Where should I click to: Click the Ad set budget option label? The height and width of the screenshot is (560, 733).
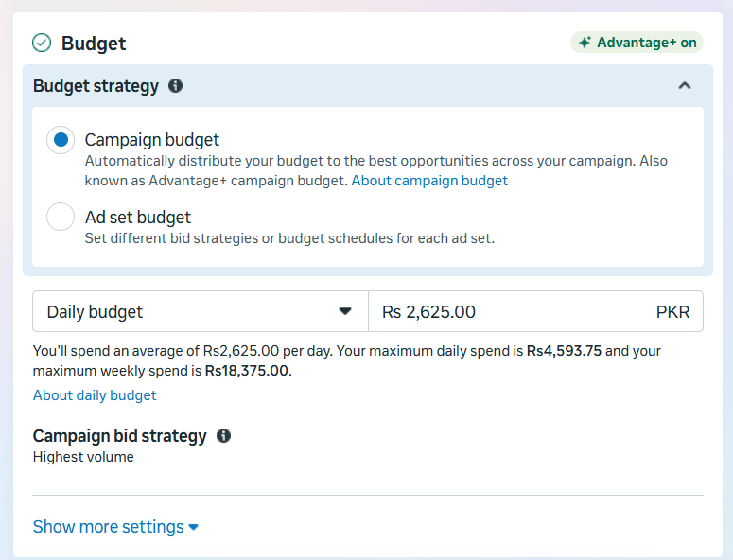(138, 218)
